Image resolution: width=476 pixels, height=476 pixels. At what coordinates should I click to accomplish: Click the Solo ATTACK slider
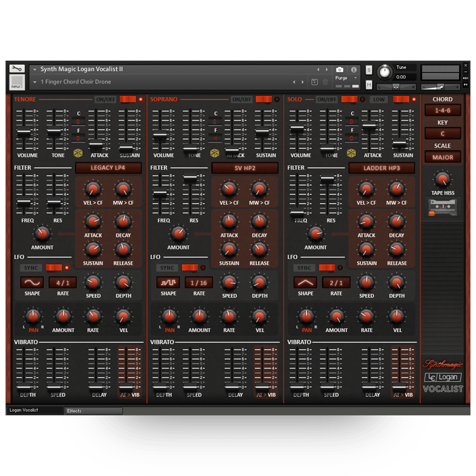click(369, 124)
